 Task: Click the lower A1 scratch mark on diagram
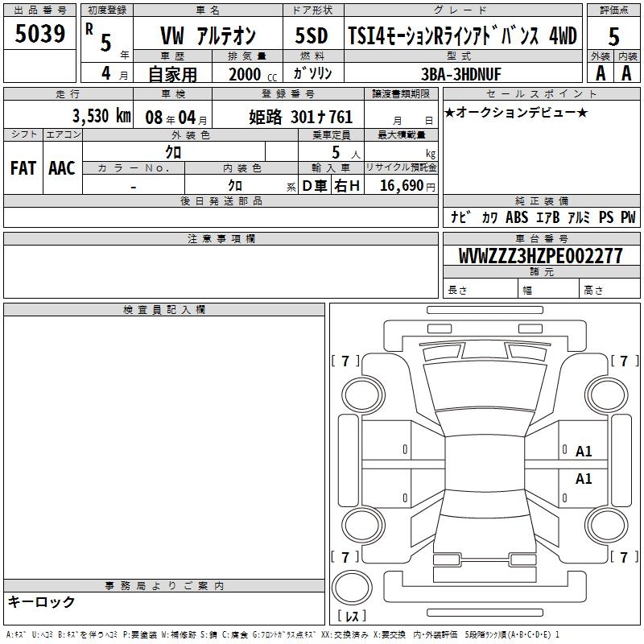[x=584, y=479]
